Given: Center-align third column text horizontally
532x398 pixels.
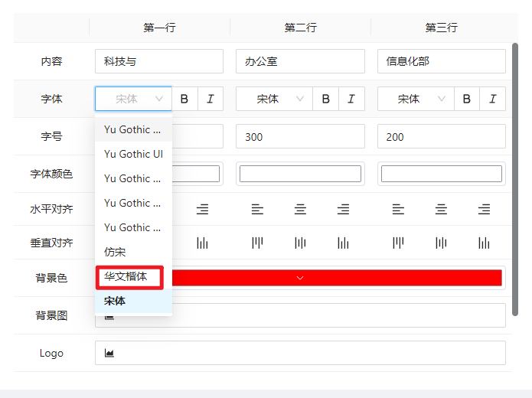Looking at the screenshot, I should coord(441,209).
